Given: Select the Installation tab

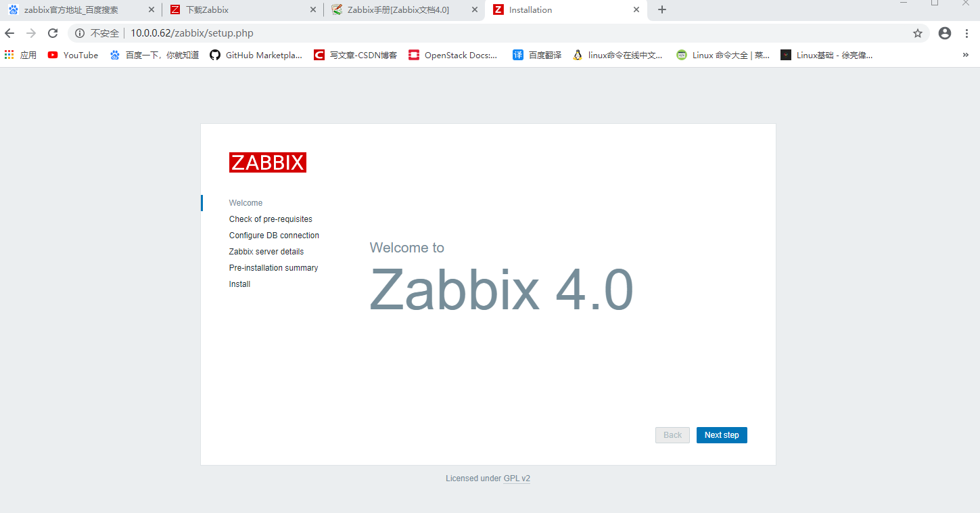Looking at the screenshot, I should [x=565, y=10].
